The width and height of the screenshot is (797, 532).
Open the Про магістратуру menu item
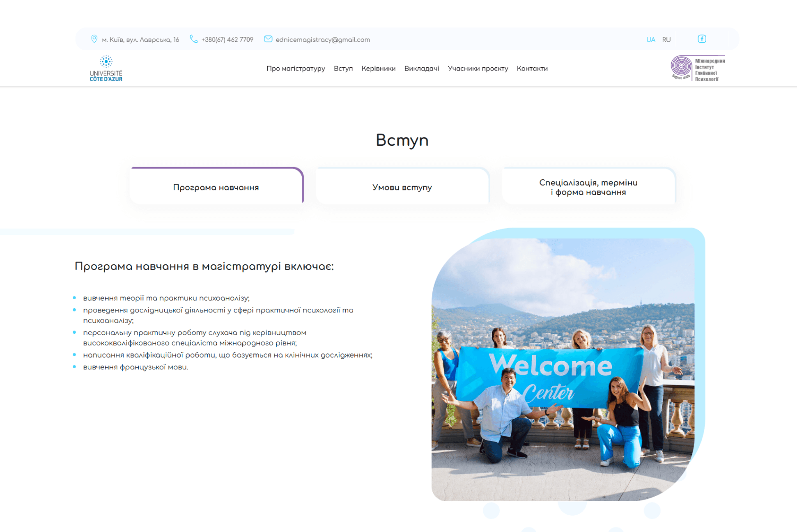(296, 69)
